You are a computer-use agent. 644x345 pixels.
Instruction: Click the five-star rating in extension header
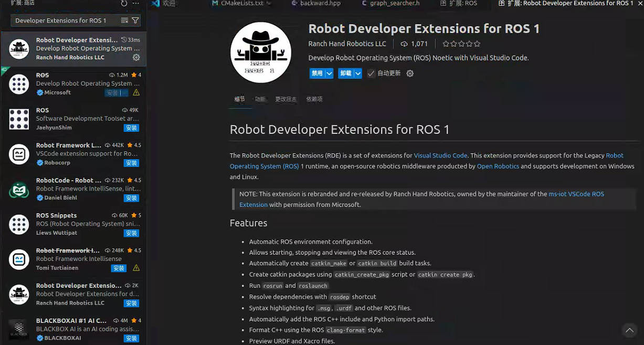461,44
